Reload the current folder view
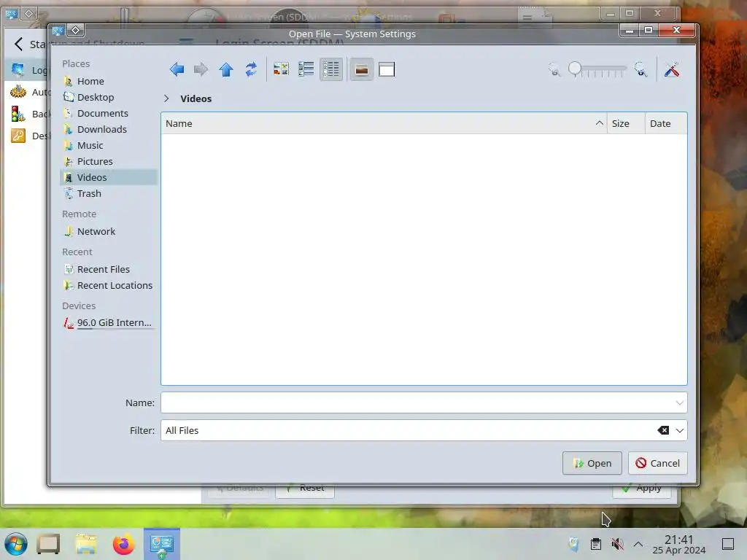 click(251, 69)
